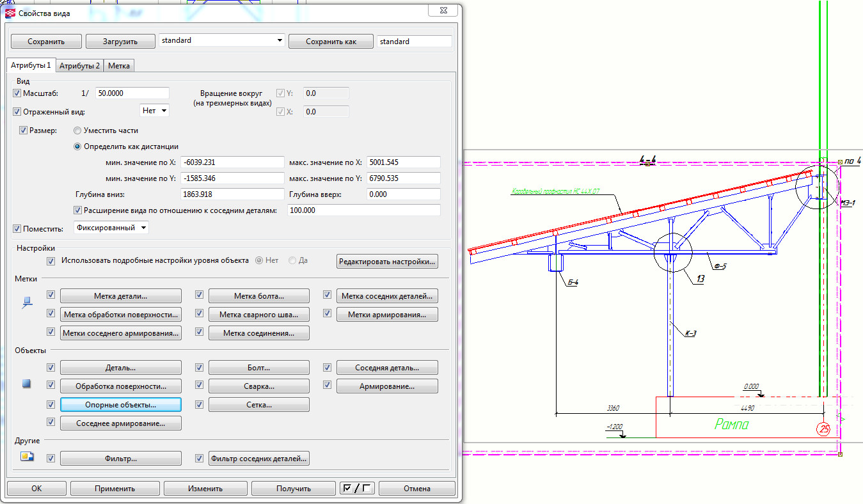Click the red circled 25 grid mark
The height and width of the screenshot is (504, 863).
tap(824, 429)
